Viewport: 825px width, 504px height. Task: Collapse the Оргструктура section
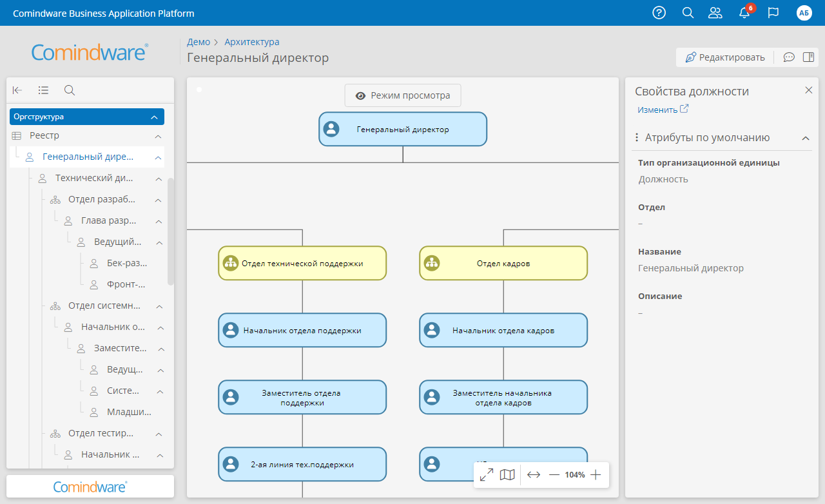coord(154,117)
